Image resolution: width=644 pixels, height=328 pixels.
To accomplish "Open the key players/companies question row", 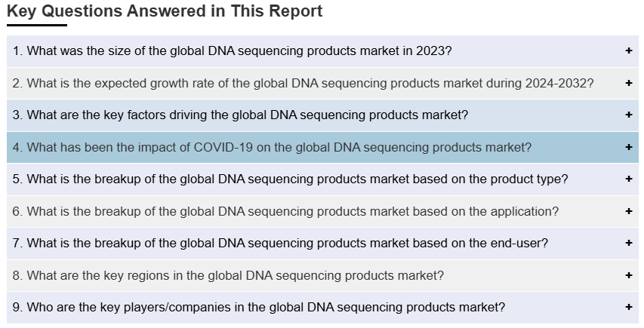I will pyautogui.click(x=322, y=308).
